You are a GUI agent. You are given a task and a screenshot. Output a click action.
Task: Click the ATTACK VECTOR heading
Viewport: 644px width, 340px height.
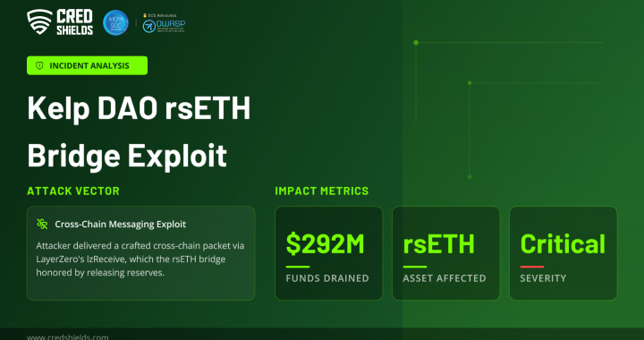point(73,191)
